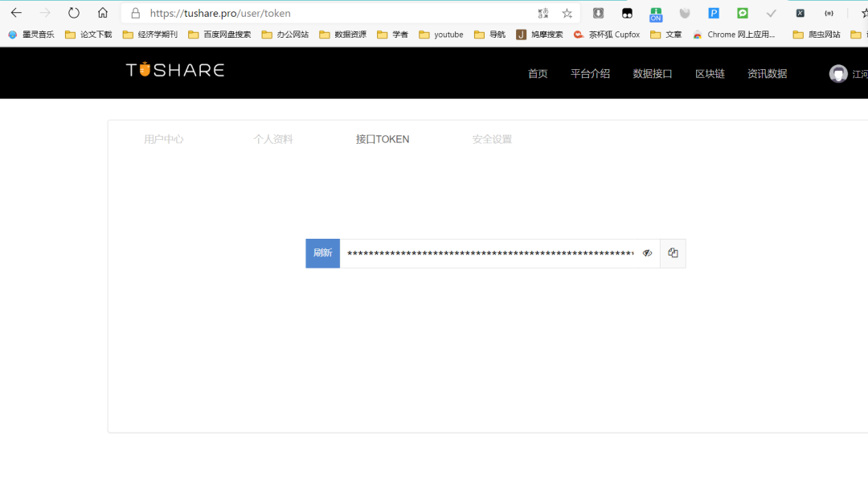Switch to the 安全设置 tab
The image size is (868, 488).
click(492, 139)
